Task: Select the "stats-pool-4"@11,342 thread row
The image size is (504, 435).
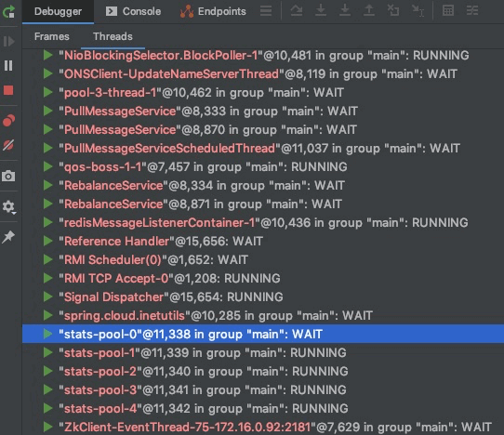Action: tap(263, 409)
